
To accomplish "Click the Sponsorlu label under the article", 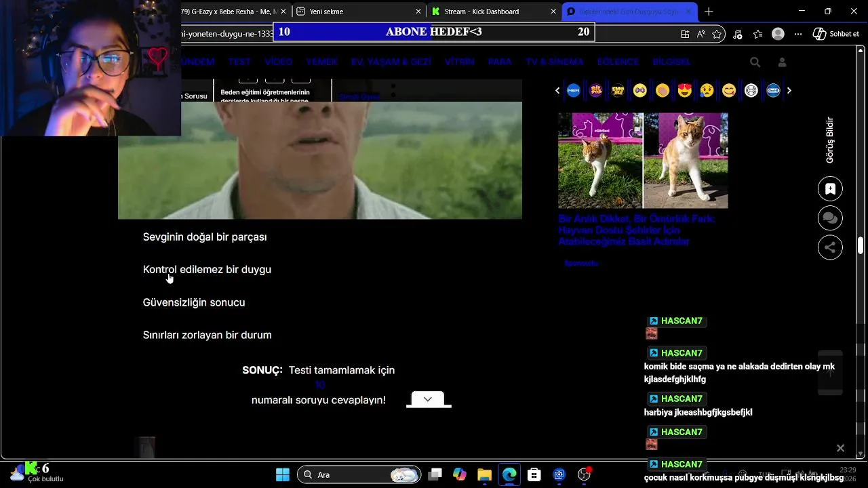I will [x=581, y=263].
